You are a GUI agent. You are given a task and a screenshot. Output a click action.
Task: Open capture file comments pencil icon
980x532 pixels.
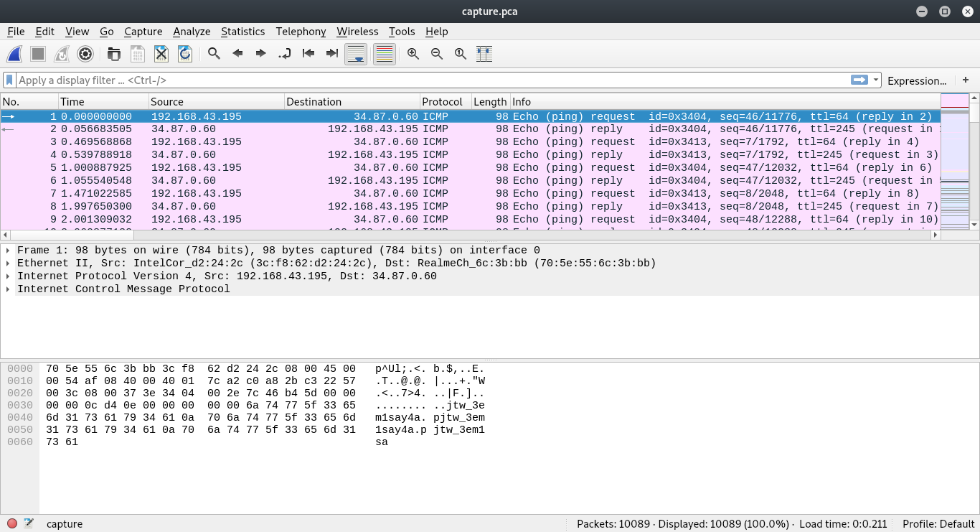pos(29,524)
